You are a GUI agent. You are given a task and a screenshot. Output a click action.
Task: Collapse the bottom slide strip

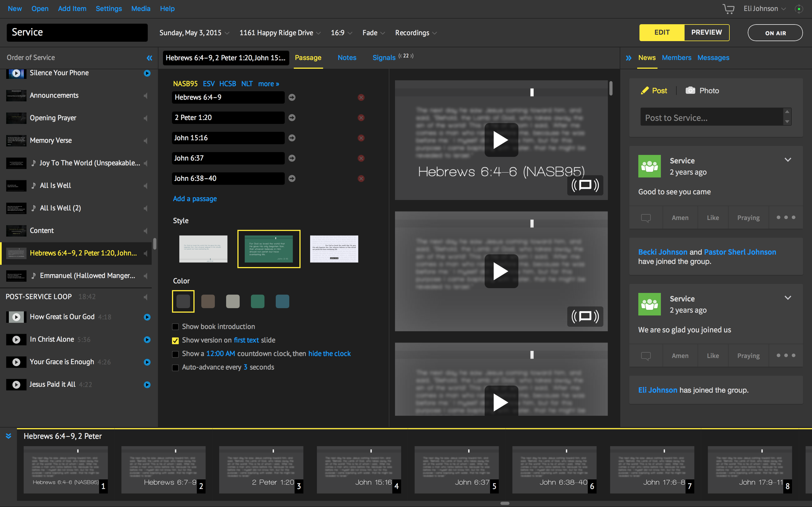point(8,436)
